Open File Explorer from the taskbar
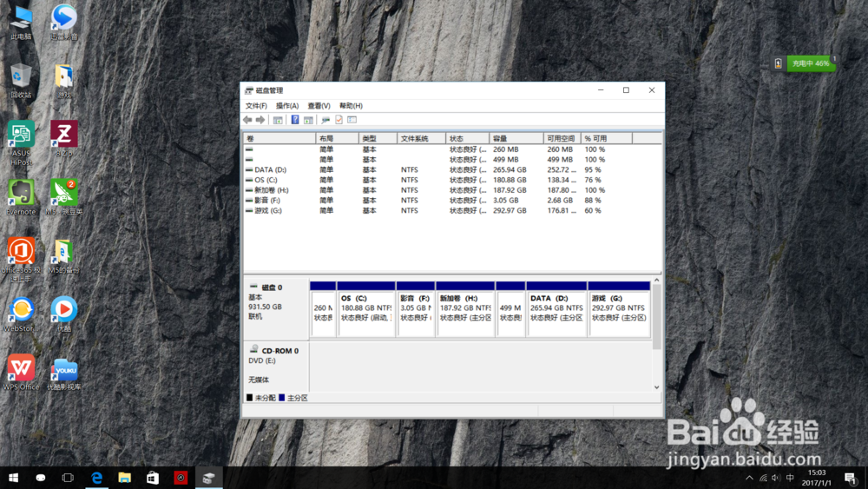 pos(124,478)
